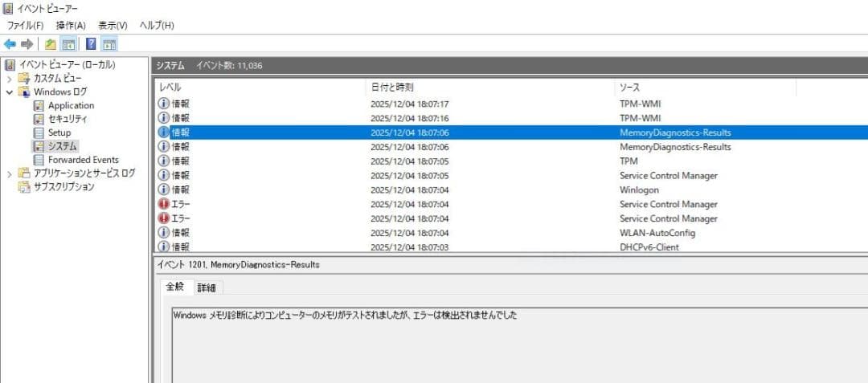This screenshot has height=383, width=868.
Task: Open the ファイル(F) menu
Action: [25, 26]
